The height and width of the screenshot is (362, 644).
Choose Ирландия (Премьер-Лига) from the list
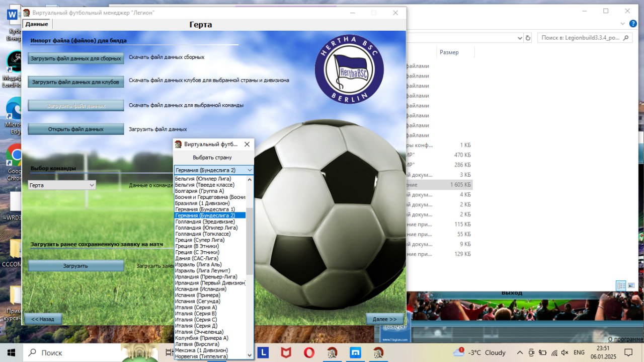[210, 277]
